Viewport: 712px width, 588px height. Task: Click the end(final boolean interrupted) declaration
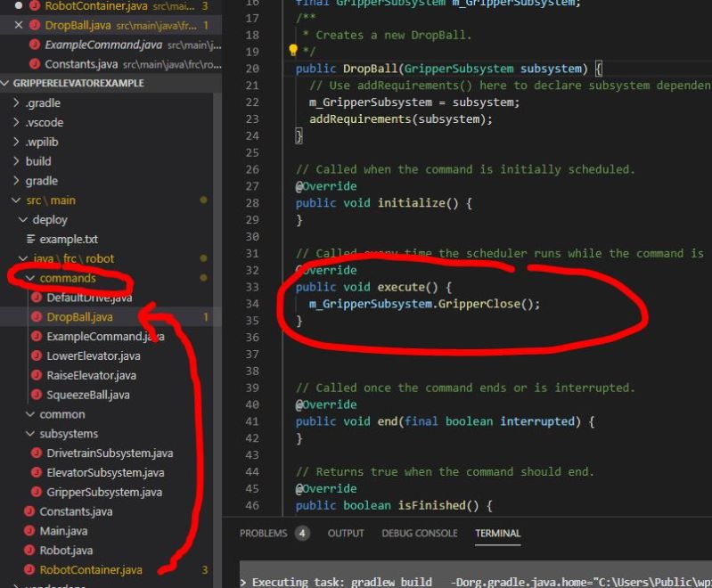coord(445,421)
